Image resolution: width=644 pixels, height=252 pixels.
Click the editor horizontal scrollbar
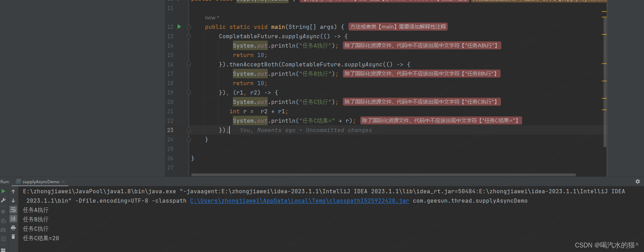click(x=383, y=175)
